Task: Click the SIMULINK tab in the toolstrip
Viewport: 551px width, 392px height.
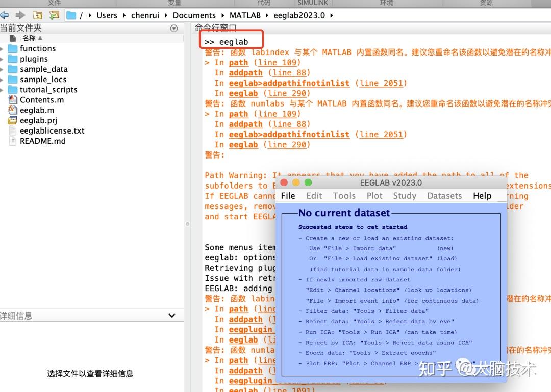Action: pyautogui.click(x=313, y=3)
